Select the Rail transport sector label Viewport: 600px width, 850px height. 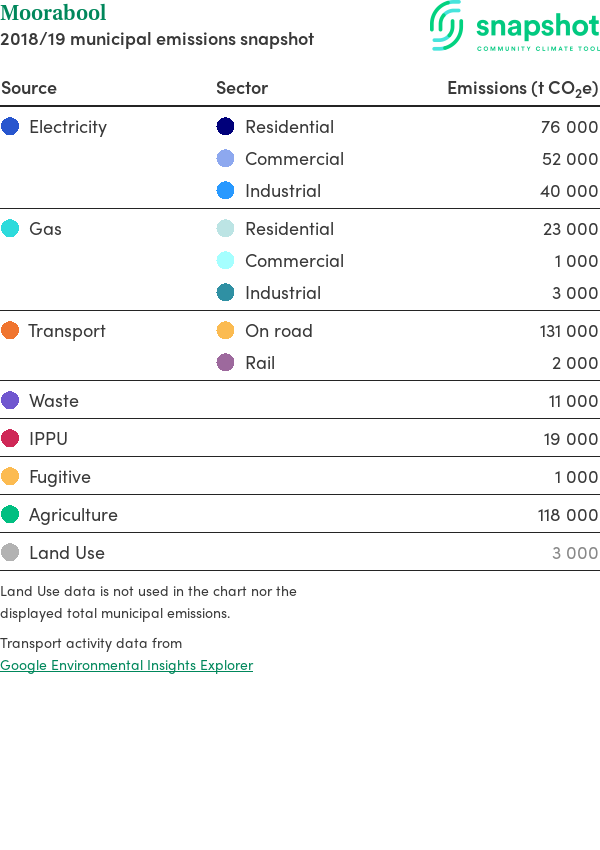(260, 363)
